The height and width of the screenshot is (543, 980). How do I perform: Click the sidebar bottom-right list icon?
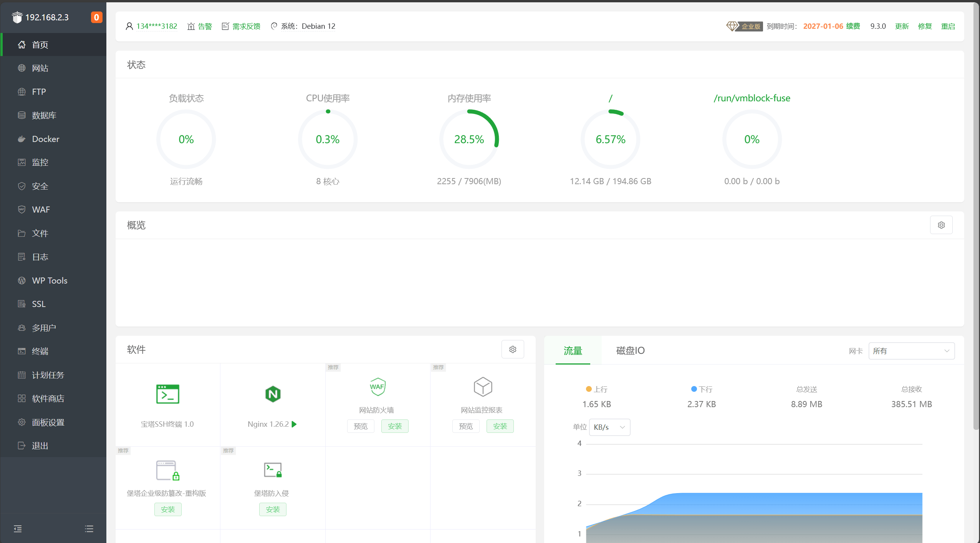89,529
